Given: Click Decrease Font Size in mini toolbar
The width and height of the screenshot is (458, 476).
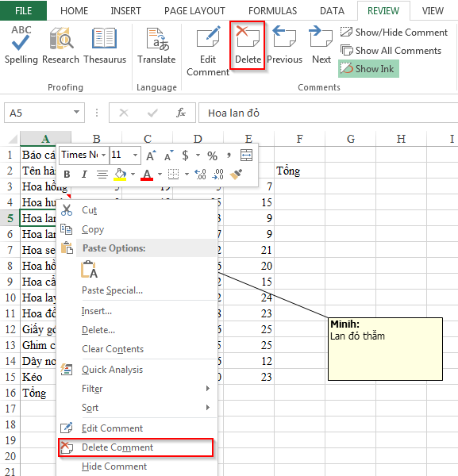Looking at the screenshot, I should click(x=168, y=155).
